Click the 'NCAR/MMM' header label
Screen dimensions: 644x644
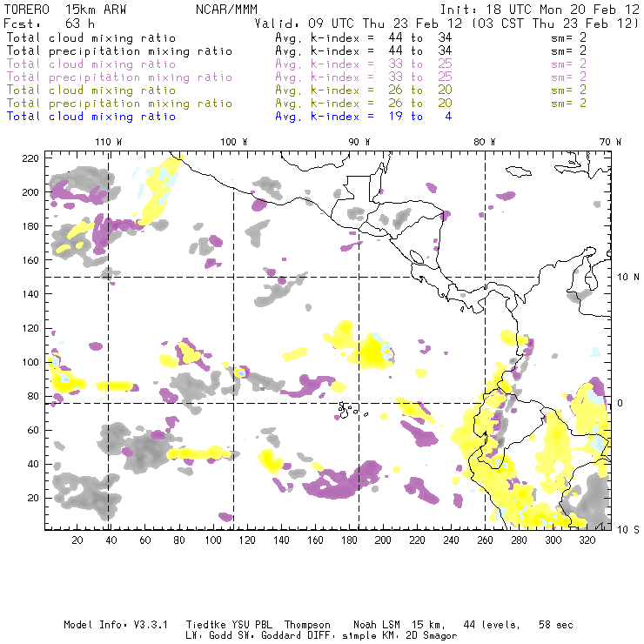(227, 10)
